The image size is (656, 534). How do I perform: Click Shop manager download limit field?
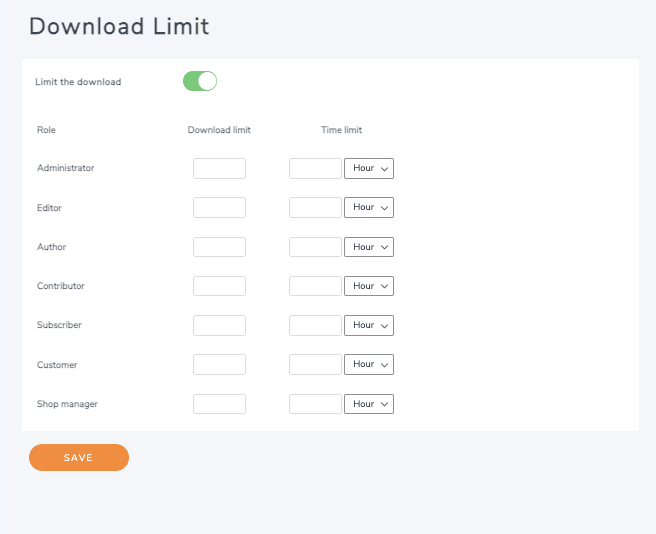[219, 404]
